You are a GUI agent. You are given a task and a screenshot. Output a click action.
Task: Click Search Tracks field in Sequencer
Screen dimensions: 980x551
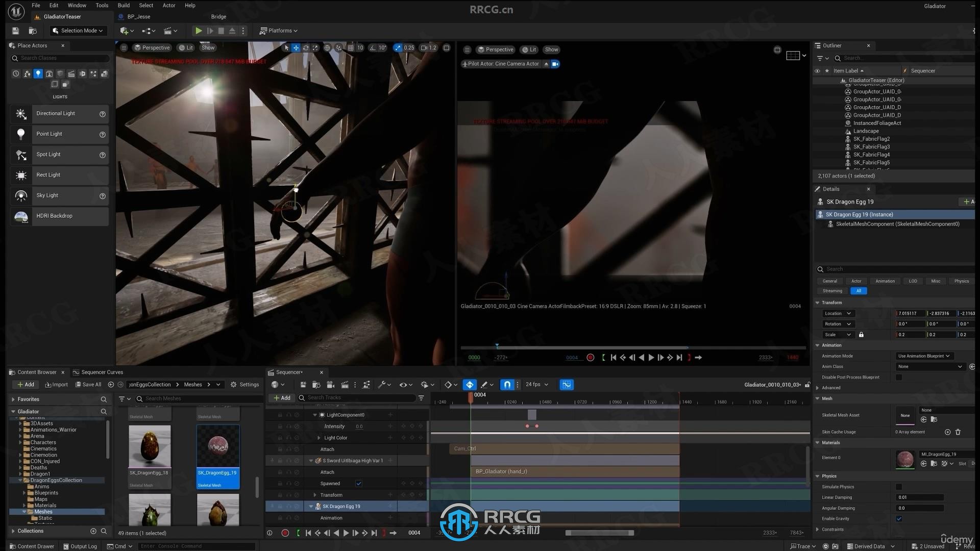[x=356, y=398]
